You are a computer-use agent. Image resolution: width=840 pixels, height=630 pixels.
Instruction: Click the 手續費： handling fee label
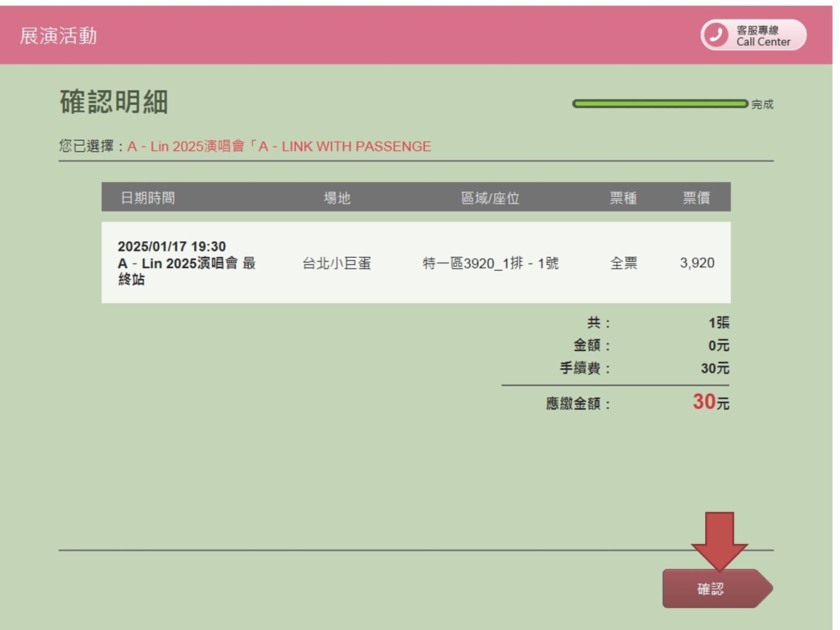point(585,368)
